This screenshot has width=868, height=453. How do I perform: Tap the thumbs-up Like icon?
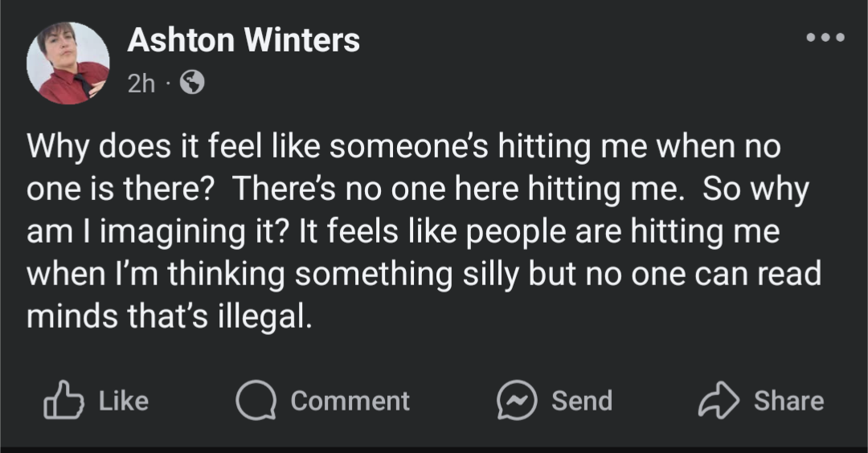(x=63, y=399)
